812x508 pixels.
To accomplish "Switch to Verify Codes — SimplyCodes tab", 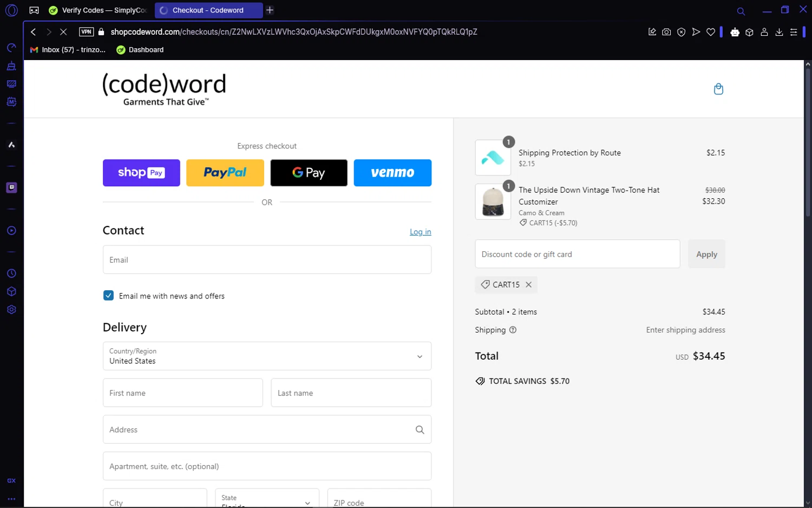I will point(98,10).
